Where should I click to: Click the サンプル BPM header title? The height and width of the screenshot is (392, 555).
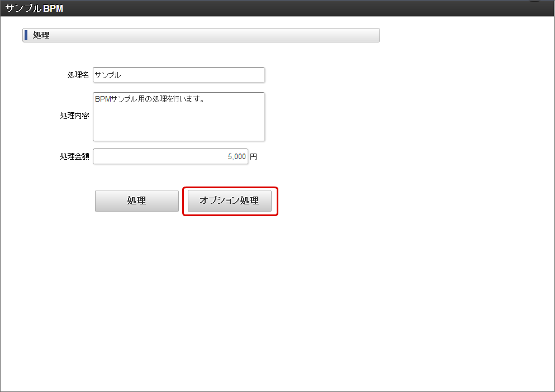[34, 8]
